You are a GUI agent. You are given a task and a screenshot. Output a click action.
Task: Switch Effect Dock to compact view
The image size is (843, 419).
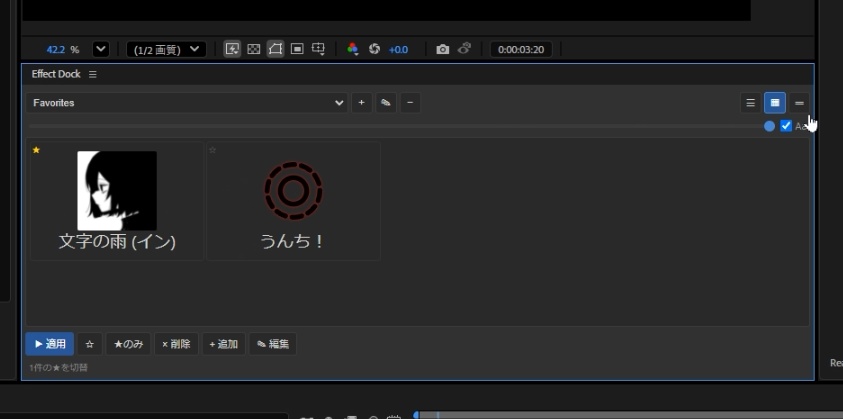click(x=799, y=103)
